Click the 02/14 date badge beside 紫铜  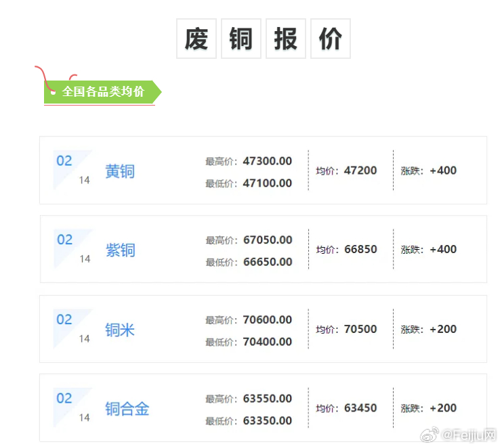[x=73, y=249]
